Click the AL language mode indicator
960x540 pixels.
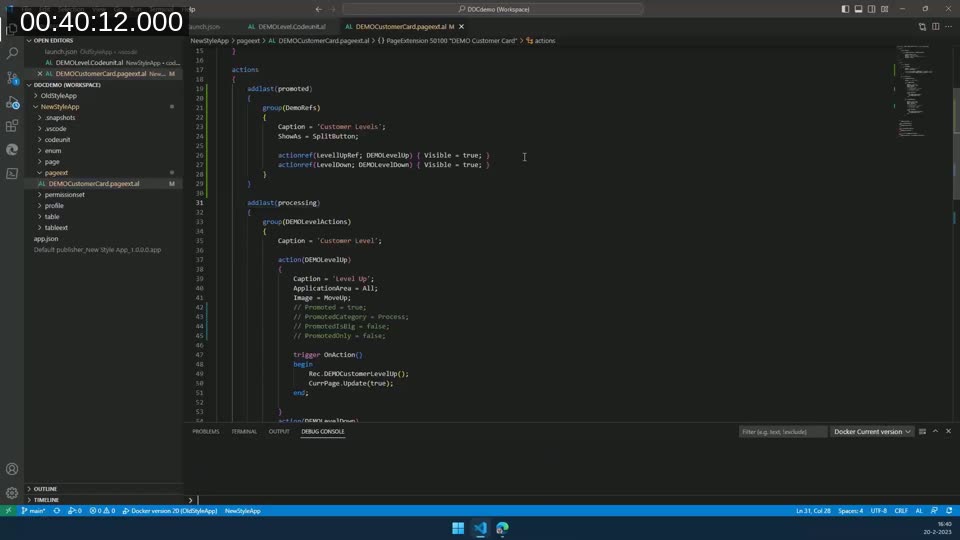tap(919, 511)
